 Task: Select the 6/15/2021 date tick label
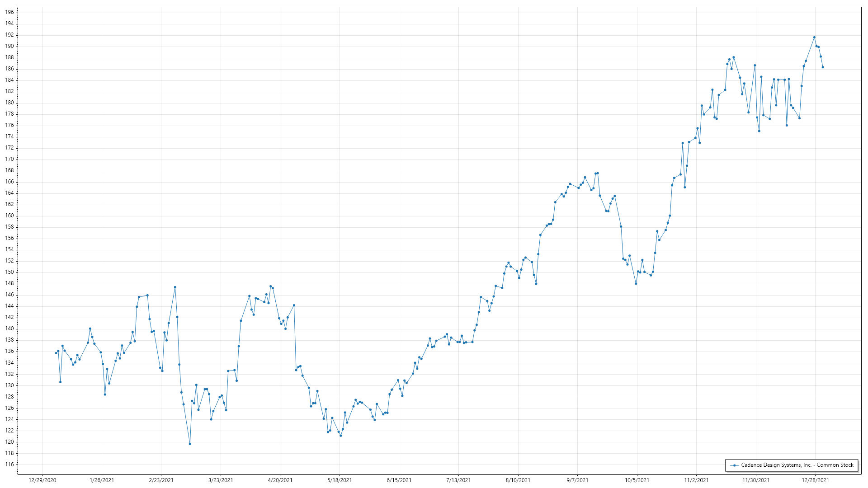[x=399, y=480]
